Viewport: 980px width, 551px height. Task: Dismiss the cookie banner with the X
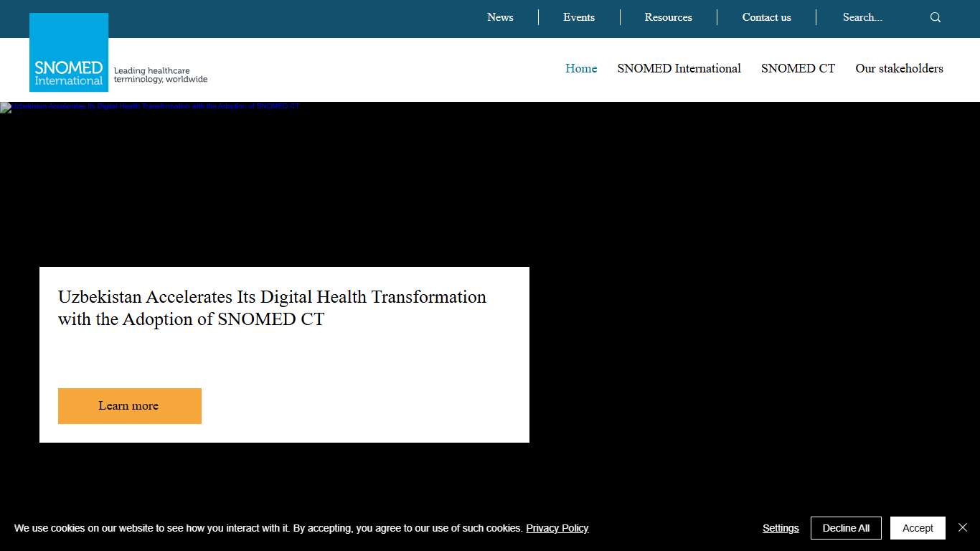[x=963, y=527]
